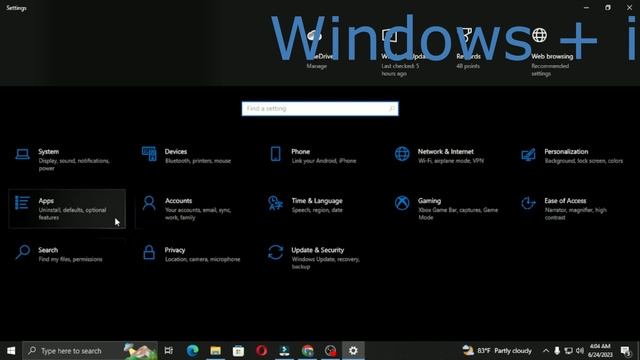The image size is (640, 360).
Task: Click 'Wi-Fi, airplane mode, VPN' description
Action: [451, 161]
